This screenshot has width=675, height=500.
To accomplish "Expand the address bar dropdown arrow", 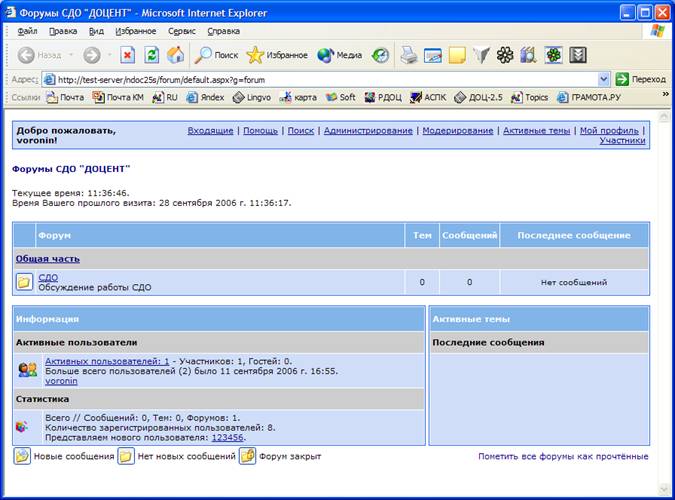I will point(604,79).
